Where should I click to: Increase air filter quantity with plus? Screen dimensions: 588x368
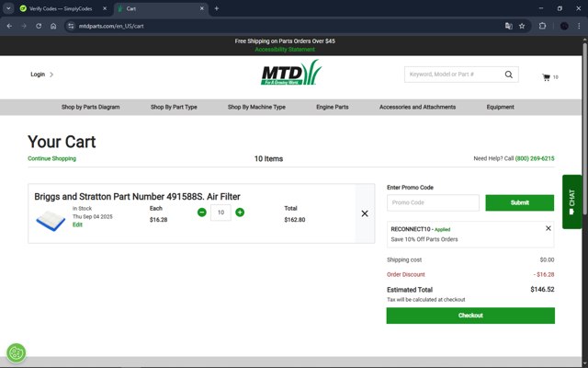click(x=240, y=213)
